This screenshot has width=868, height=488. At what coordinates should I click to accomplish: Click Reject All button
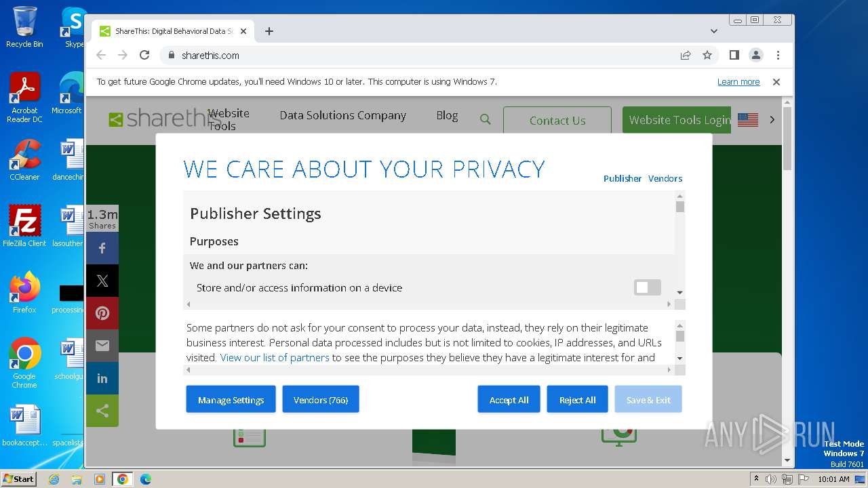pyautogui.click(x=578, y=399)
